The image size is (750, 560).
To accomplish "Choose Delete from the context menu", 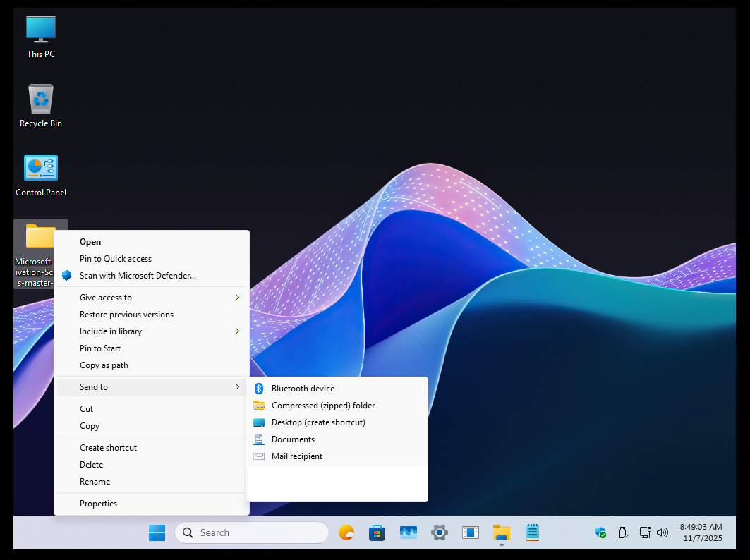I will click(x=152, y=465).
